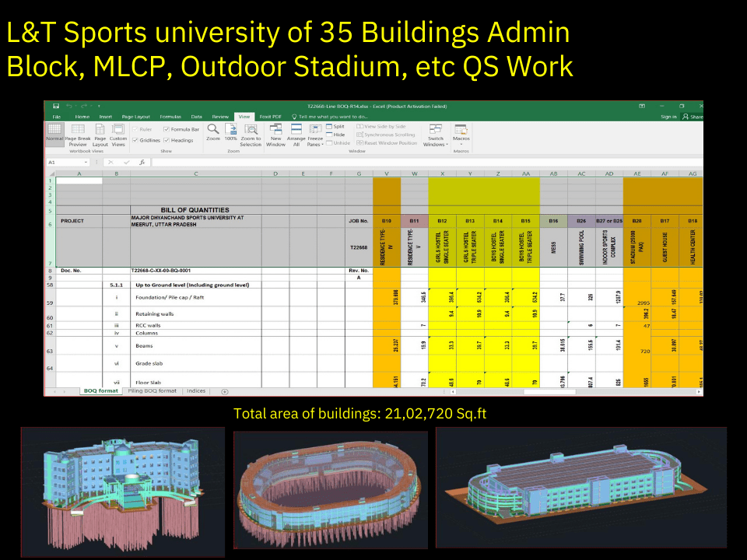
Task: Switch to the Formulas ribbon tab
Action: [170, 117]
